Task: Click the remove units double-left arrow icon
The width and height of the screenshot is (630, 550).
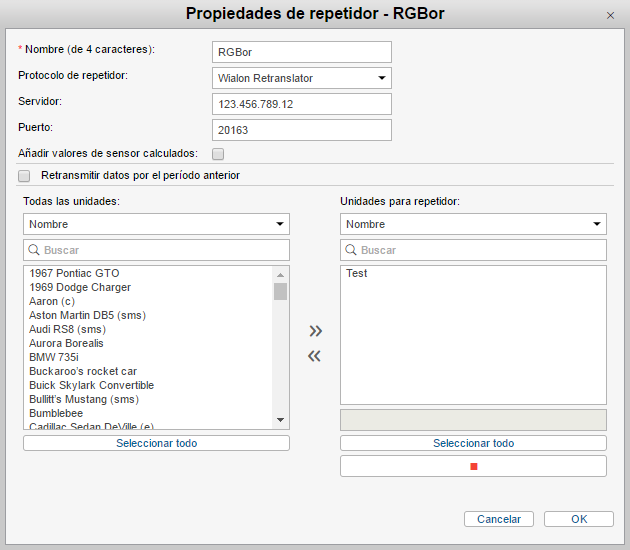Action: pos(315,356)
